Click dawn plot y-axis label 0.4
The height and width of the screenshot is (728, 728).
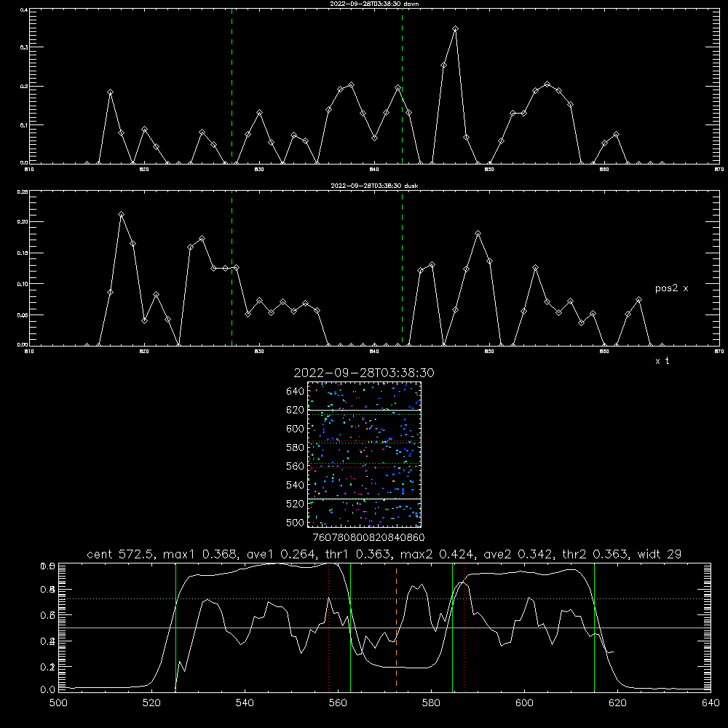(x=23, y=9)
